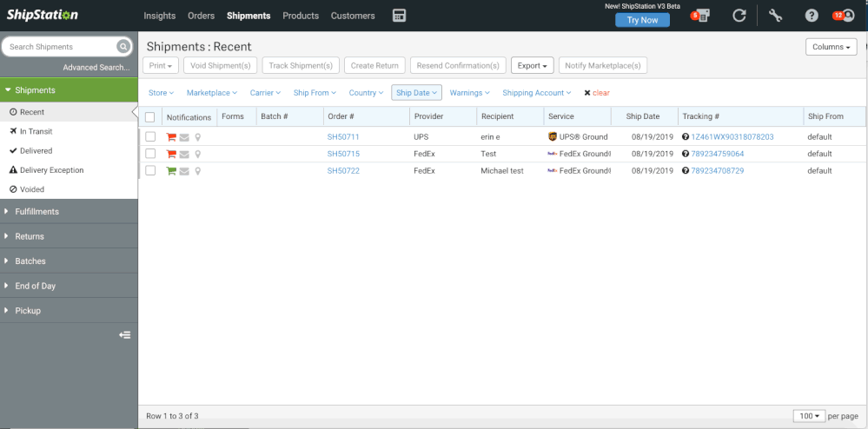
Task: Open tracking number 789234759064 link
Action: tap(717, 154)
